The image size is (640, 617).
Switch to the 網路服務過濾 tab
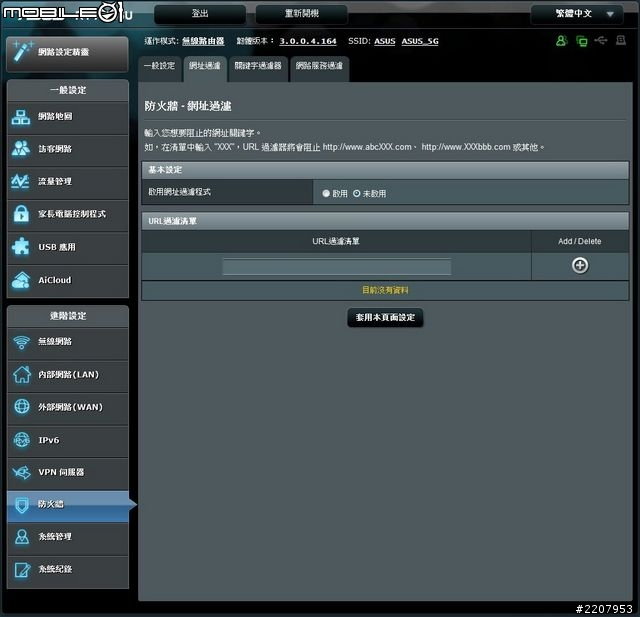pos(318,66)
